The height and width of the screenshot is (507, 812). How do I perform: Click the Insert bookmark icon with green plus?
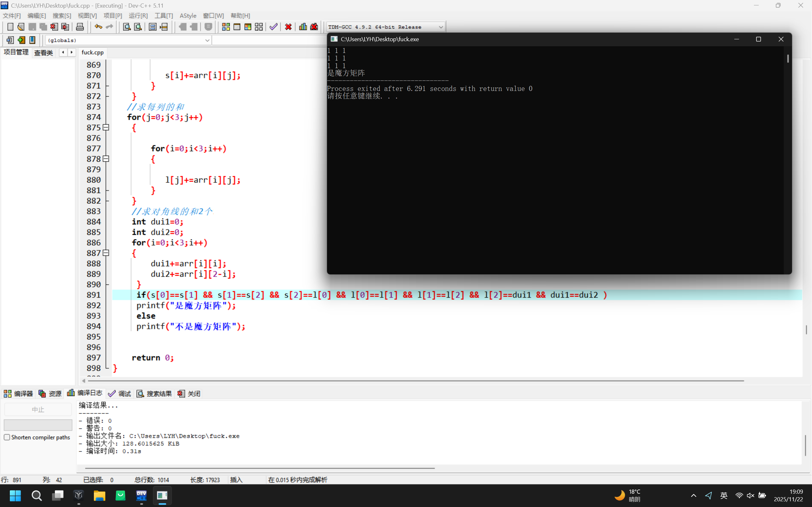(21, 40)
